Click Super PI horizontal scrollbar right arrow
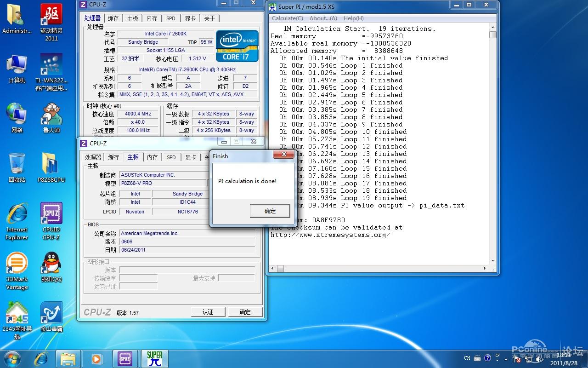Viewport: 588px width, 368px height. 485,268
